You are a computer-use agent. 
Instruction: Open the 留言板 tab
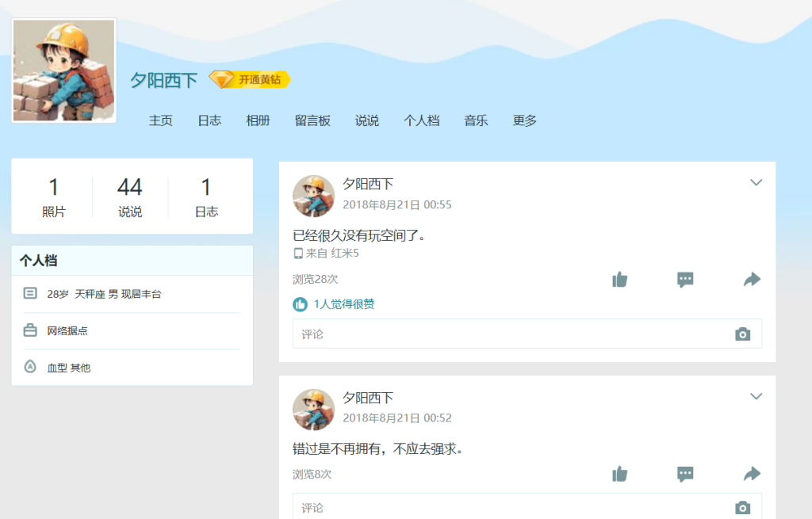click(x=312, y=120)
